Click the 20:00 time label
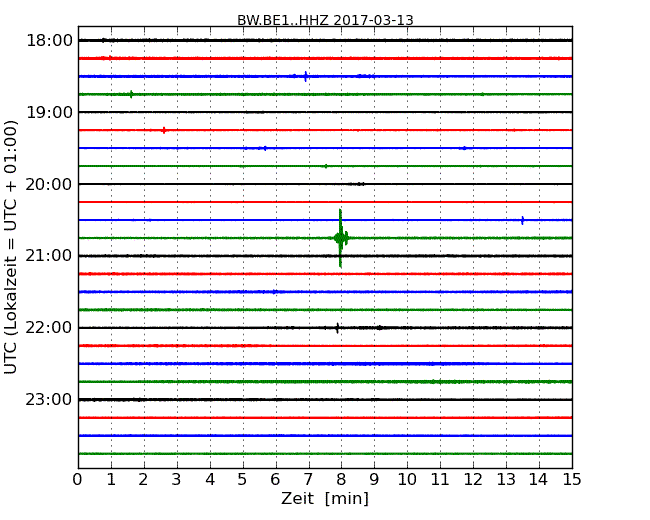The image size is (650, 520). point(49,184)
